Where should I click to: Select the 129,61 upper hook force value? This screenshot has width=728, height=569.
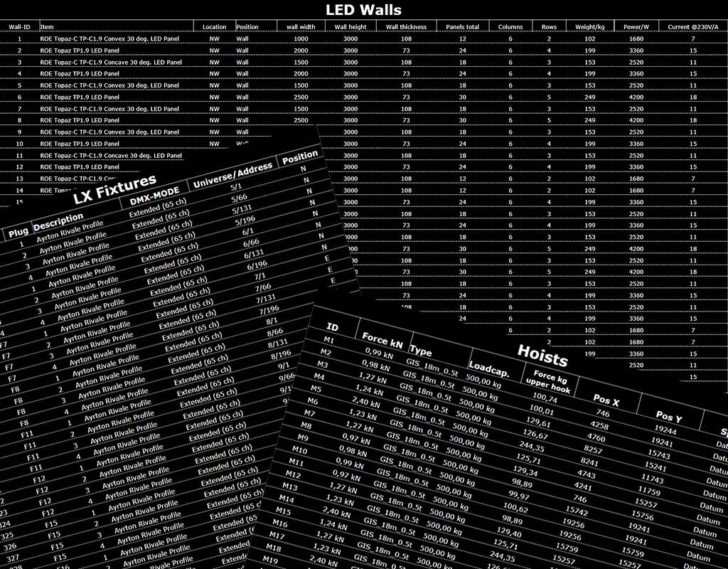click(x=539, y=422)
